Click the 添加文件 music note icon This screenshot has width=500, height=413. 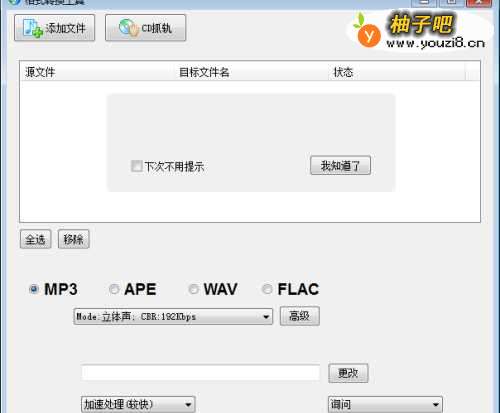pyautogui.click(x=33, y=28)
